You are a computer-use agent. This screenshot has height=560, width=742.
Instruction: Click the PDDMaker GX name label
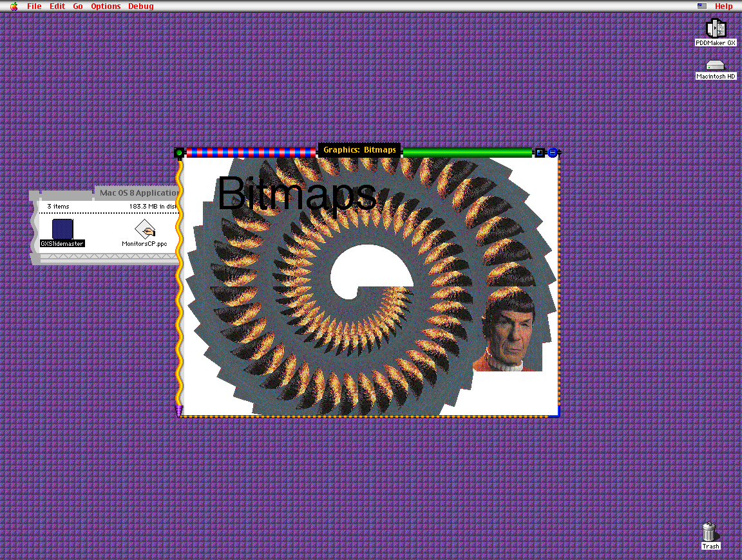tap(716, 43)
